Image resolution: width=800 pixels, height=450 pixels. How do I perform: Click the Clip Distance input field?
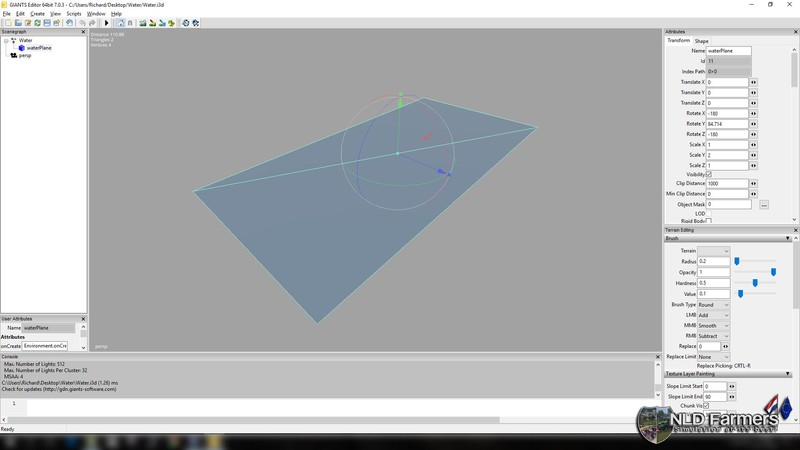point(727,184)
